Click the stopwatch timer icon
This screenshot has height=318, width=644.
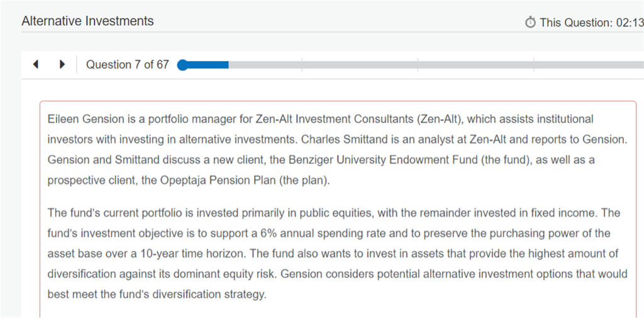pyautogui.click(x=530, y=23)
